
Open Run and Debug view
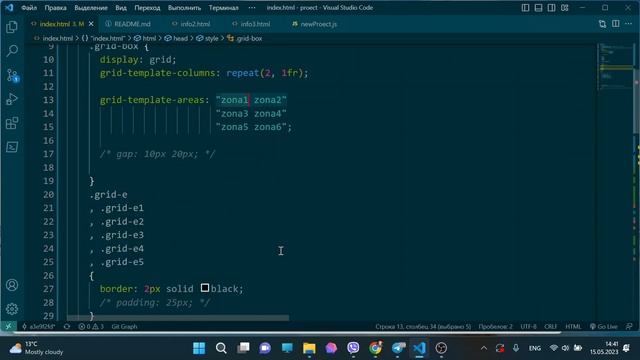click(x=12, y=99)
